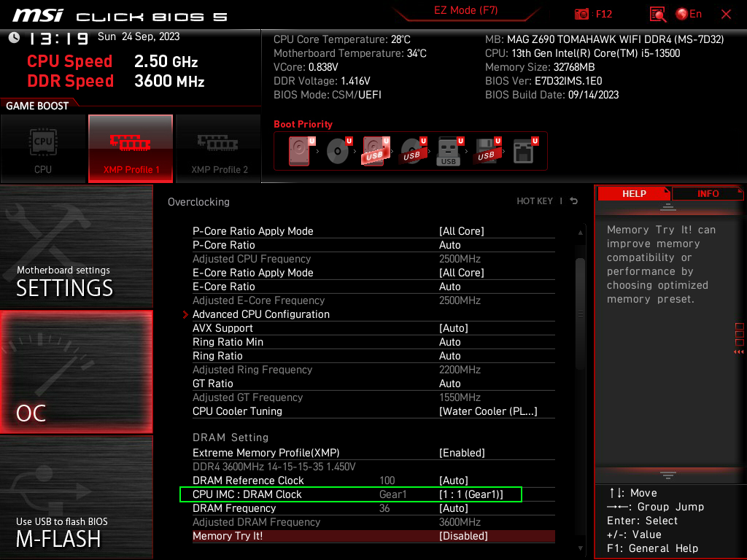
Task: Take a screenshot using the camera icon
Action: pos(581,14)
